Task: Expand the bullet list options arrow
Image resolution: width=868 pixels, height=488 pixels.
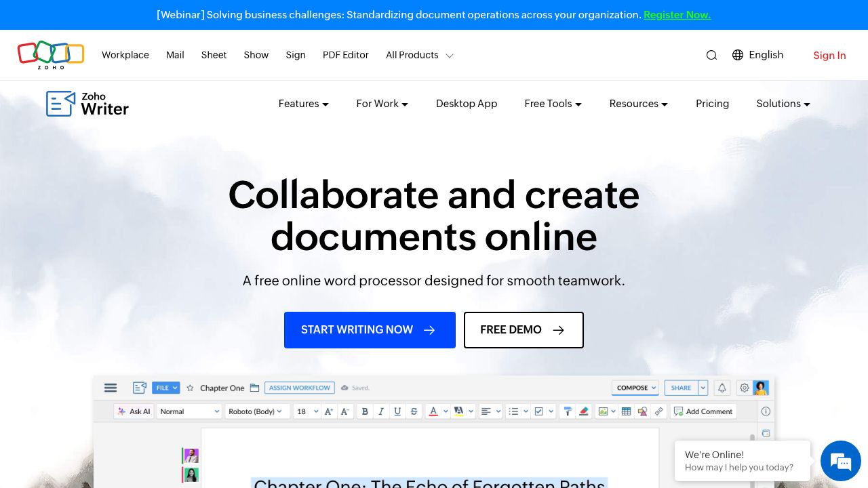Action: (x=526, y=411)
